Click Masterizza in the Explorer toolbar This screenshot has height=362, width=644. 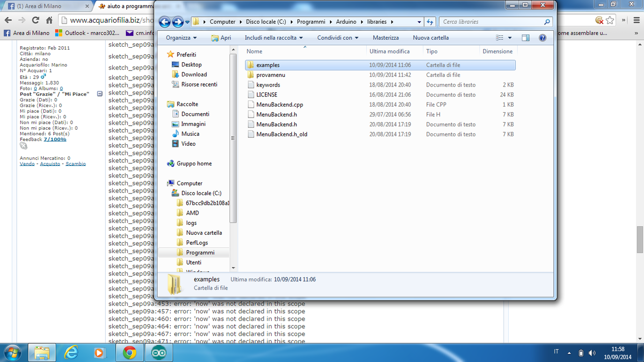[386, 38]
